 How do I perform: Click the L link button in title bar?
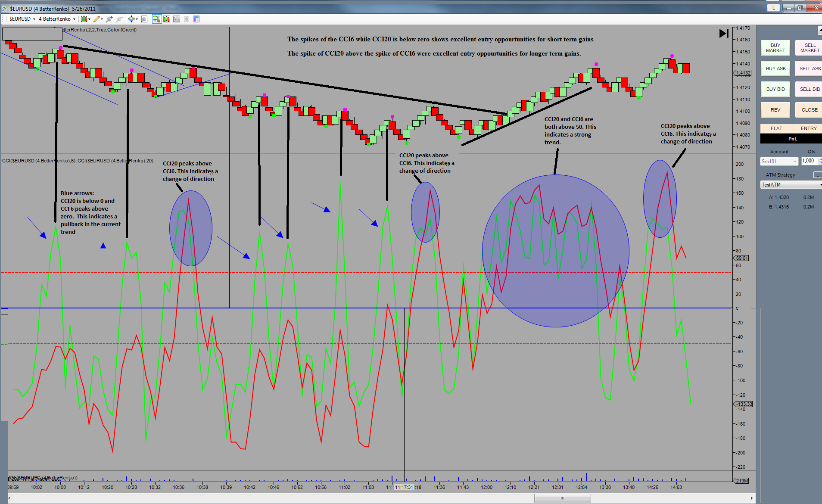pos(773,8)
